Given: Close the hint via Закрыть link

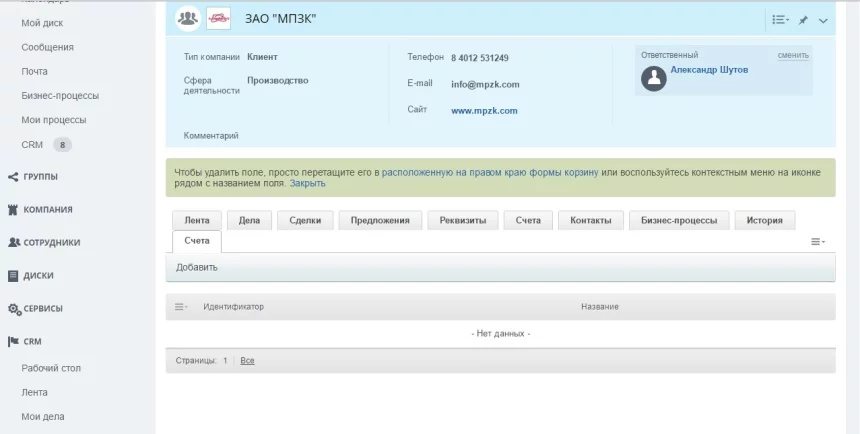Looking at the screenshot, I should (x=307, y=184).
